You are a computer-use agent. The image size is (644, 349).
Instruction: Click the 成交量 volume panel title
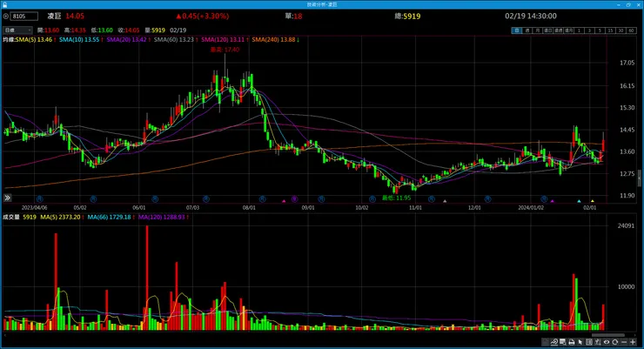[x=11, y=217]
